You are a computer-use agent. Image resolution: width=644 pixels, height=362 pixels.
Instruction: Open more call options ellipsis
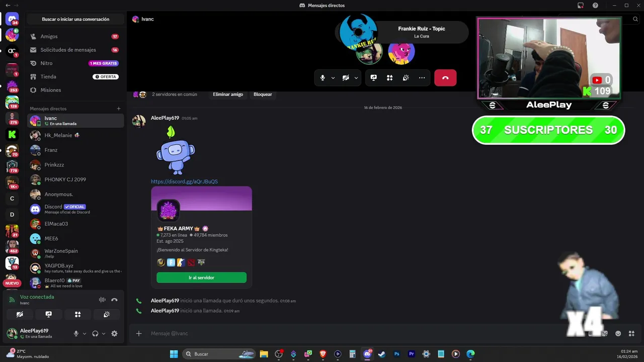(x=422, y=78)
